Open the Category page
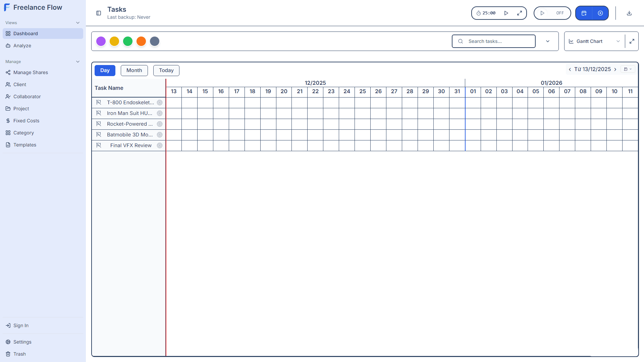 point(43,133)
